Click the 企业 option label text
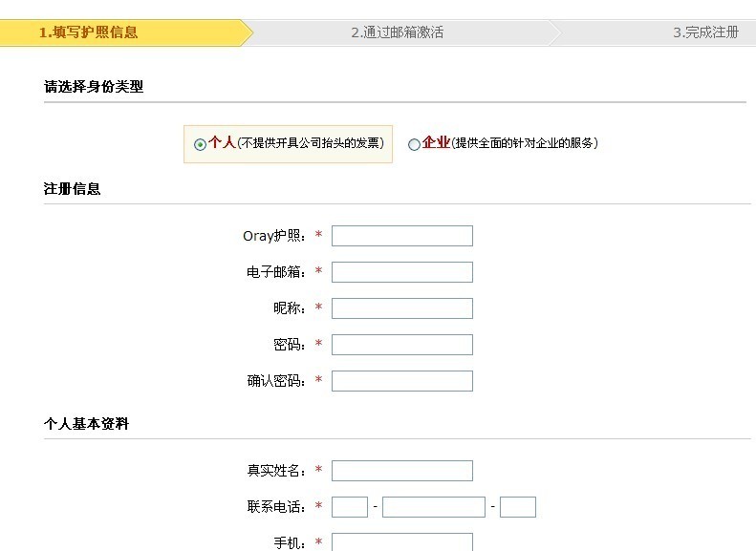756x551 pixels. coord(436,142)
